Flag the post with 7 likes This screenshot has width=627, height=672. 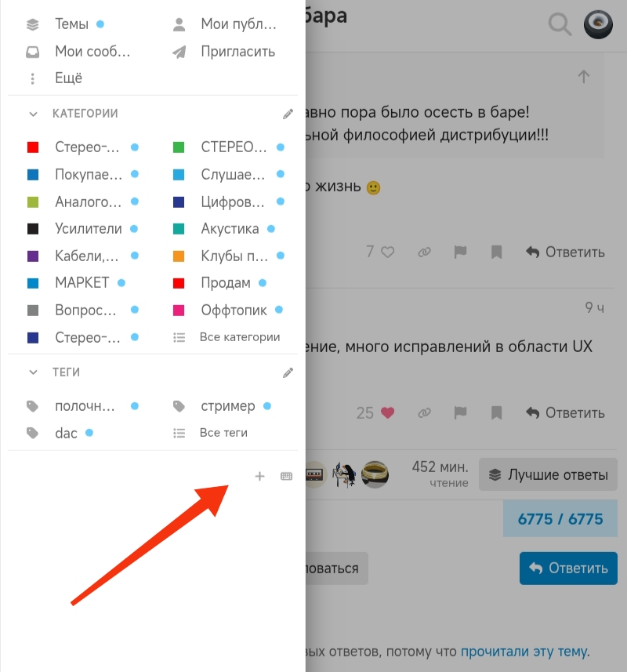pos(460,252)
